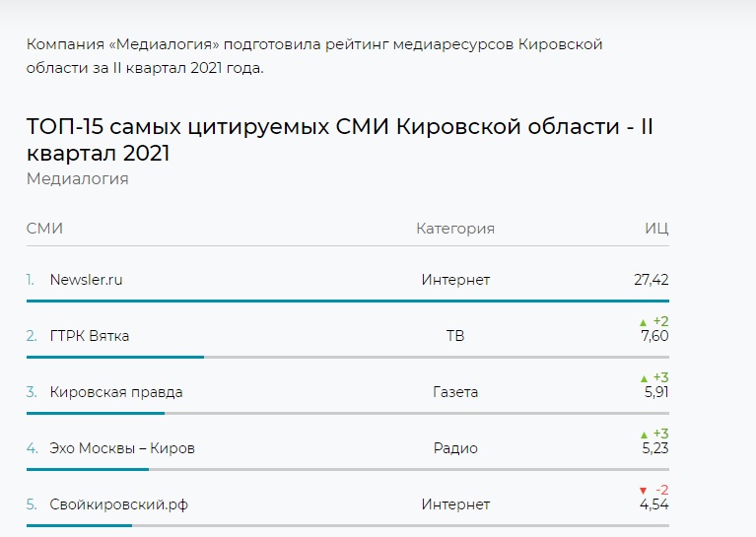
Task: Click the red down arrow beside -2
Action: coord(643,491)
